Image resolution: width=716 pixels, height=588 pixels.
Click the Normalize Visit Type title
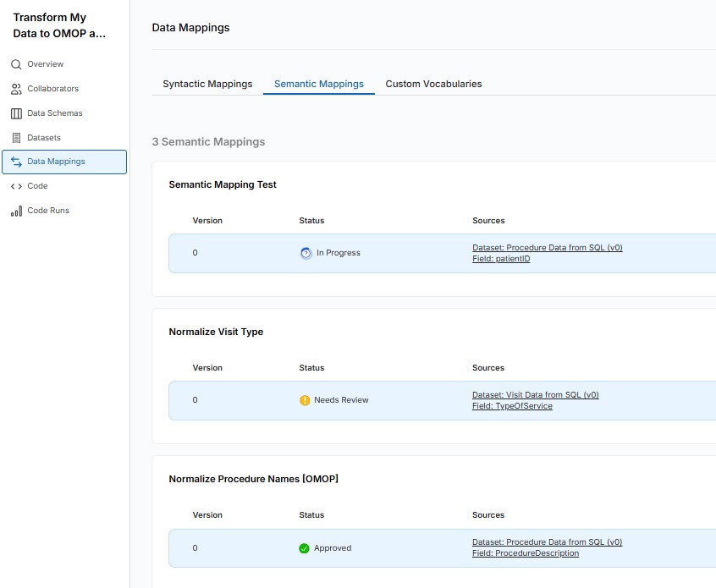point(216,332)
